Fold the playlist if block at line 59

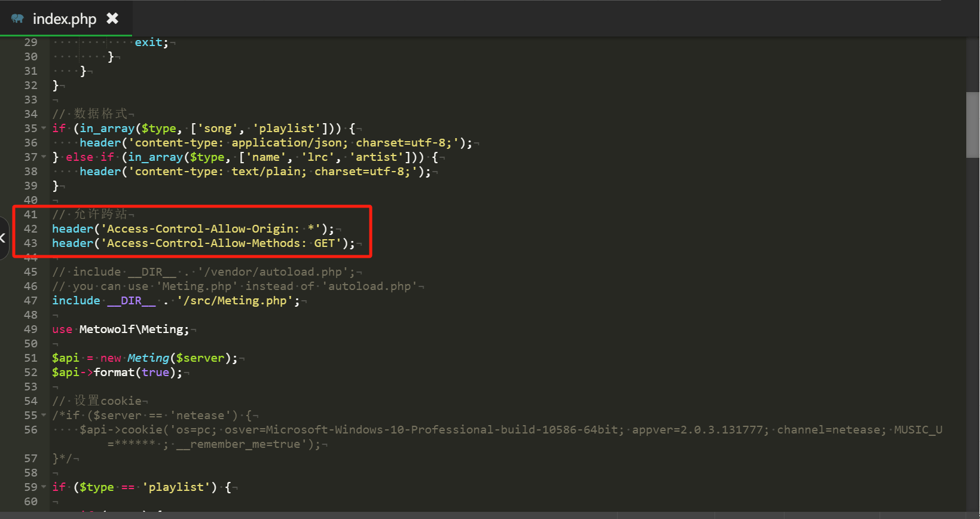click(x=44, y=487)
